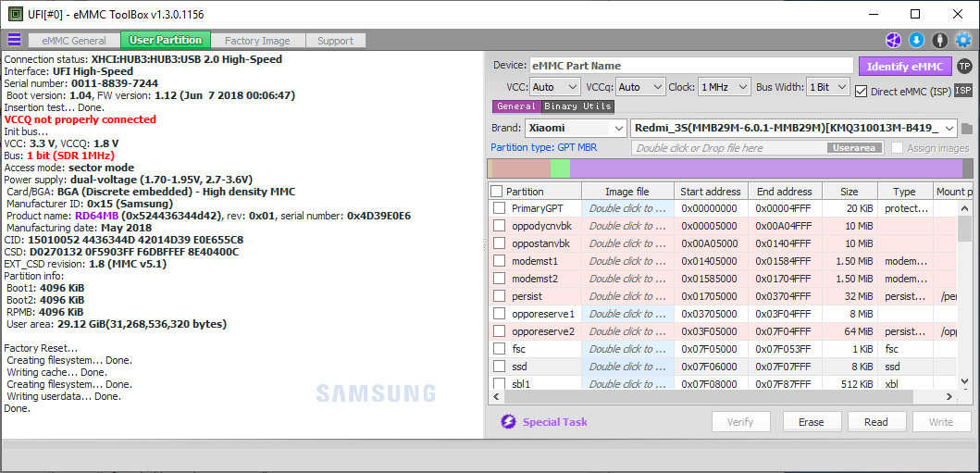
Task: Click the image file cell for the ssd row
Action: (x=627, y=366)
